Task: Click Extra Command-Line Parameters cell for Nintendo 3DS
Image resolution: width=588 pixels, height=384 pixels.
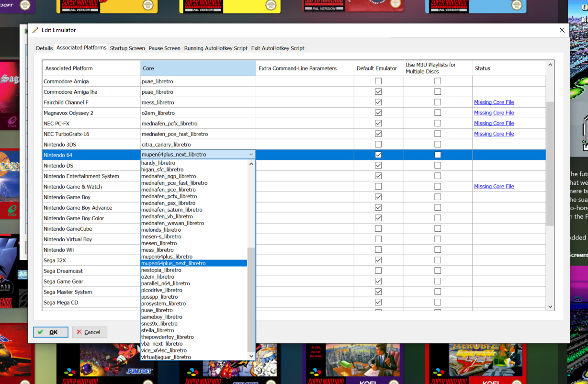Action: (x=305, y=145)
